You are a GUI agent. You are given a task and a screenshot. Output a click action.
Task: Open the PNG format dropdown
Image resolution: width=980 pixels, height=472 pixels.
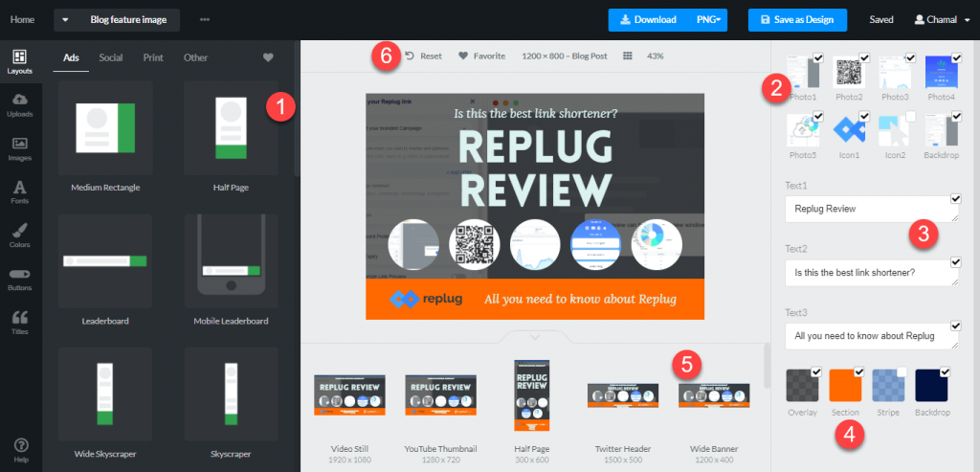pos(708,20)
